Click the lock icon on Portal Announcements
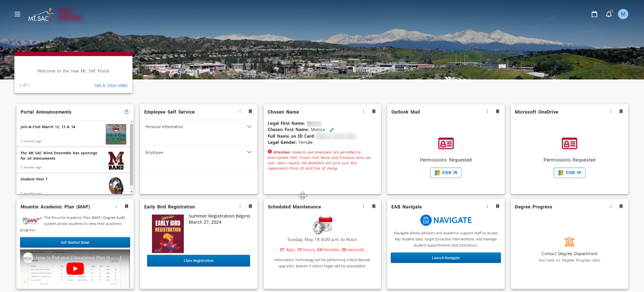This screenshot has width=644, height=292. click(x=126, y=112)
